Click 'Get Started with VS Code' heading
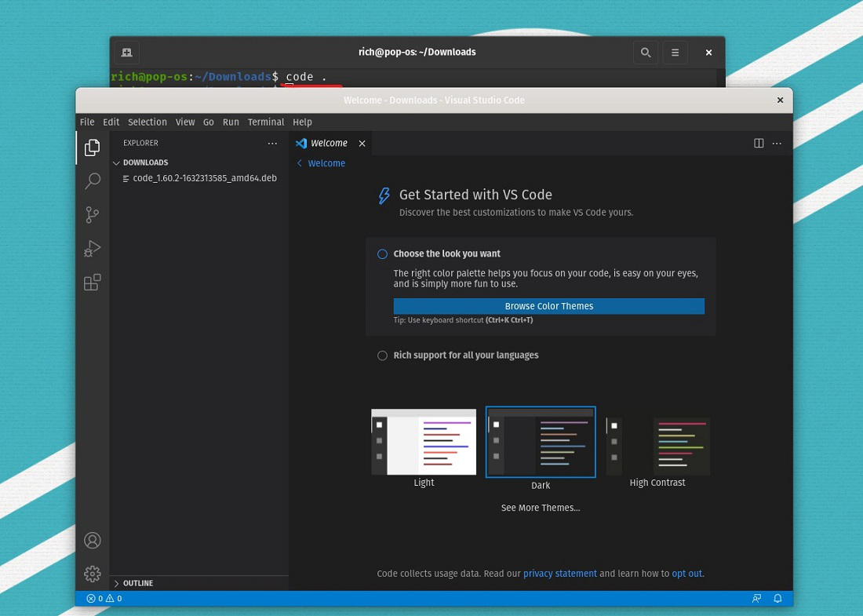This screenshot has width=863, height=616. pos(475,195)
